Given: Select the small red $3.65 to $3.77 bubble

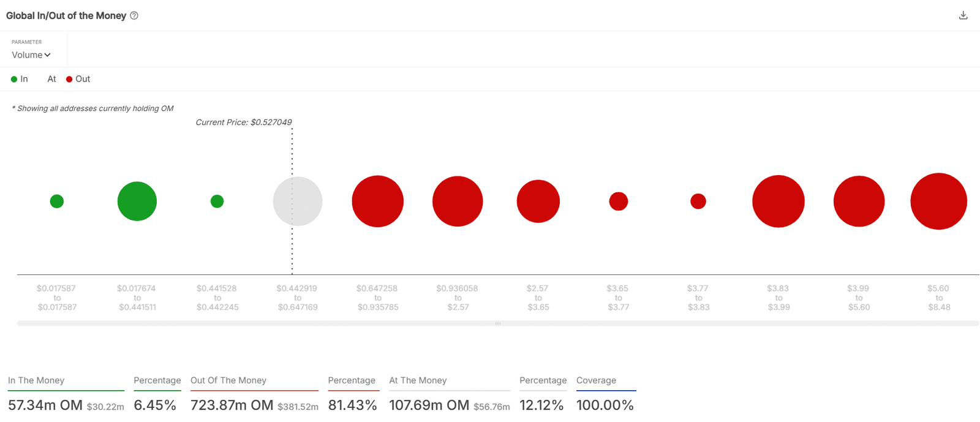Looking at the screenshot, I should tap(619, 201).
